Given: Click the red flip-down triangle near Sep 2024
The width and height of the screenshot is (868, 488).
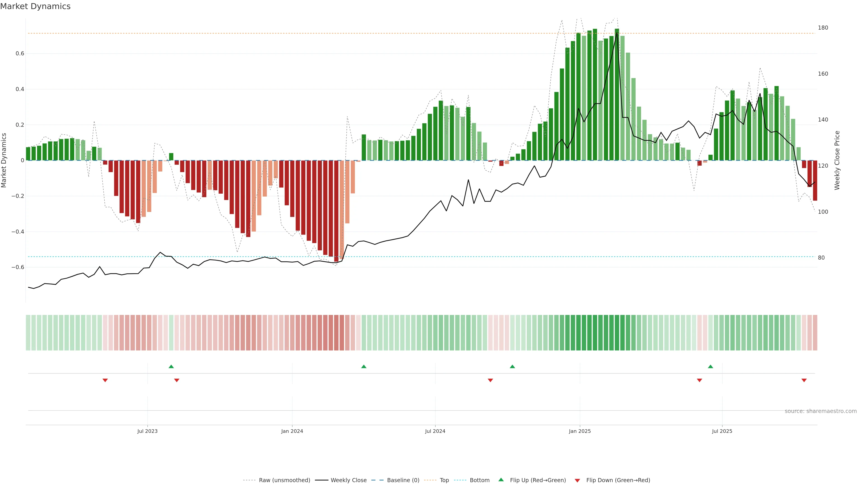Looking at the screenshot, I should (490, 380).
